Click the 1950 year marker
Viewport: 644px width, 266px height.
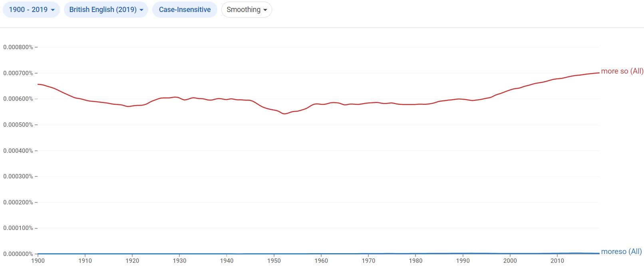pyautogui.click(x=274, y=261)
